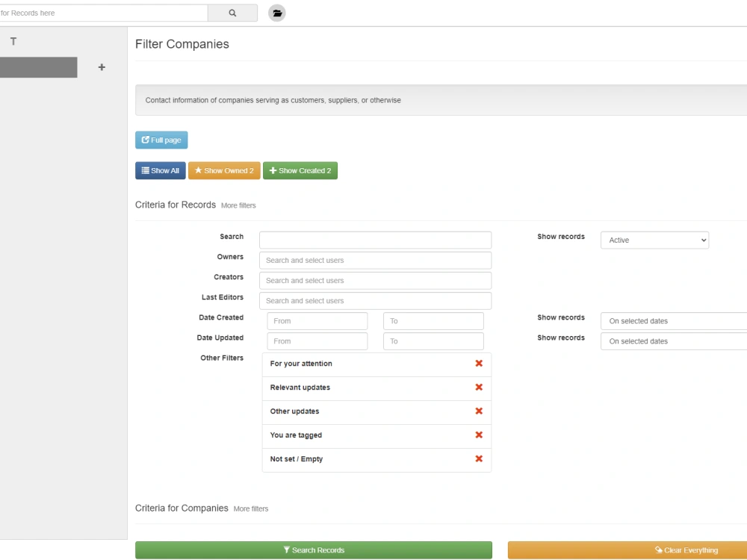
Task: Click the Last Editors user search field
Action: coord(376,301)
